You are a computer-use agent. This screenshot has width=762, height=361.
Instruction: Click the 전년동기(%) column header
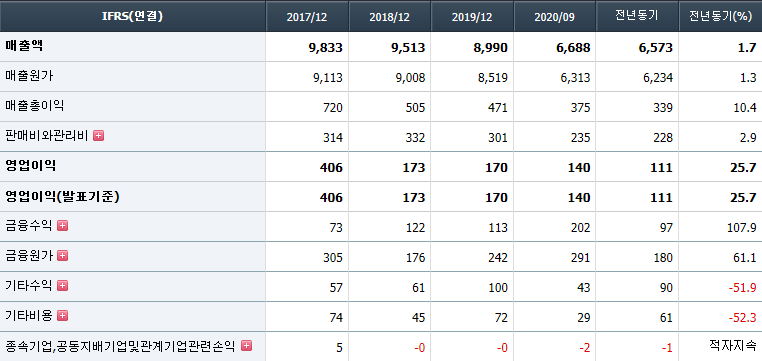coord(720,17)
